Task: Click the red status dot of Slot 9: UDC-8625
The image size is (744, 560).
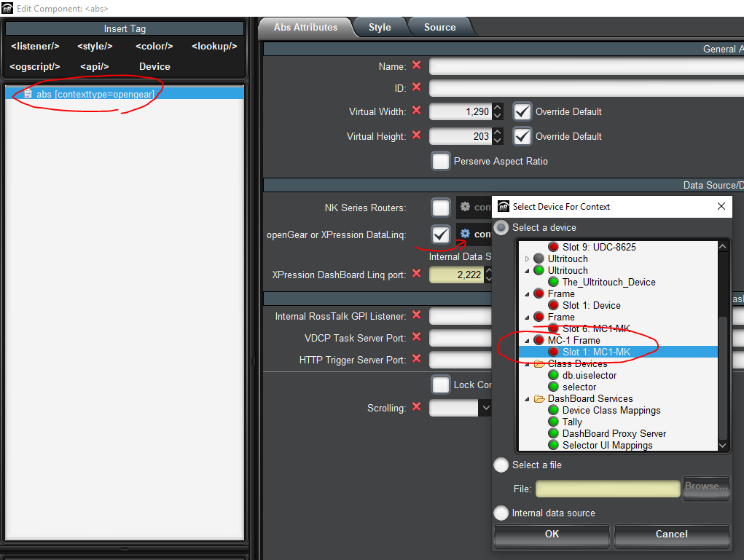Action: [x=553, y=247]
